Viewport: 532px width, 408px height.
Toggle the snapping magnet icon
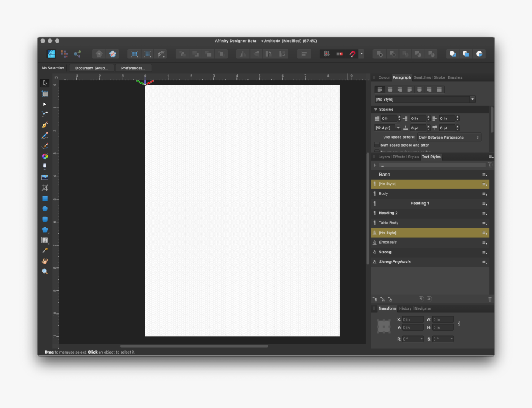(x=352, y=54)
